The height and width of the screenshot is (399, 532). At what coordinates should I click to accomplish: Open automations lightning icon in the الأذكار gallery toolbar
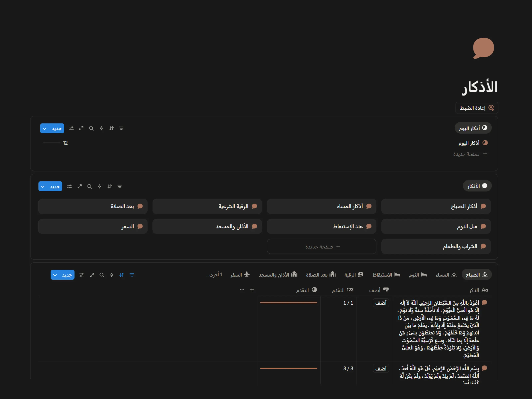tap(100, 186)
